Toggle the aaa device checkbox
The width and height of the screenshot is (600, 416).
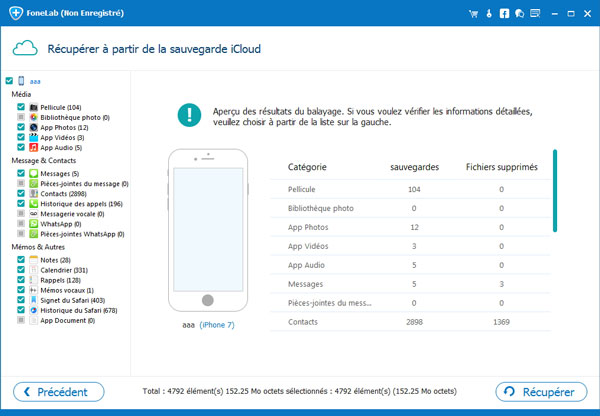click(x=9, y=81)
